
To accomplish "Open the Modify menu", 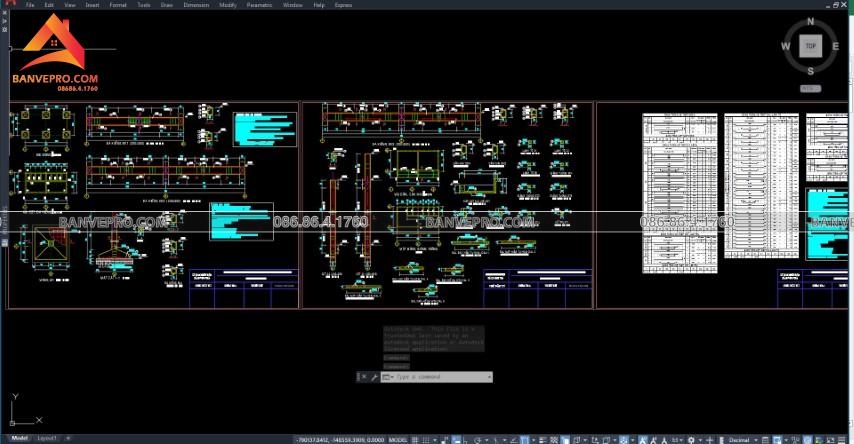I will 228,5.
